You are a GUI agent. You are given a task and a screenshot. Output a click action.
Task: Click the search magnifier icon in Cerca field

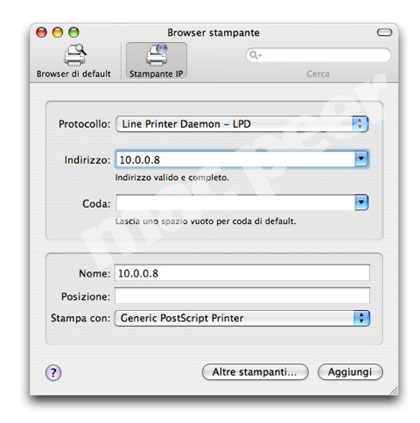tap(254, 55)
